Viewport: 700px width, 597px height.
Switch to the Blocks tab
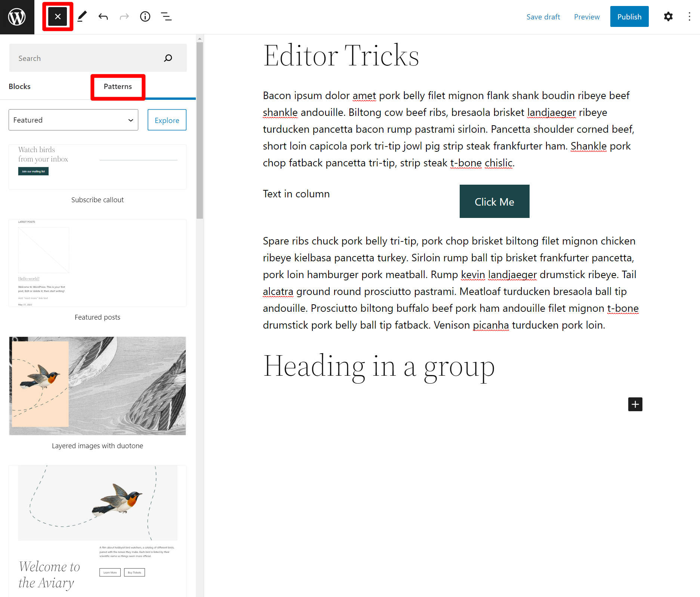19,86
